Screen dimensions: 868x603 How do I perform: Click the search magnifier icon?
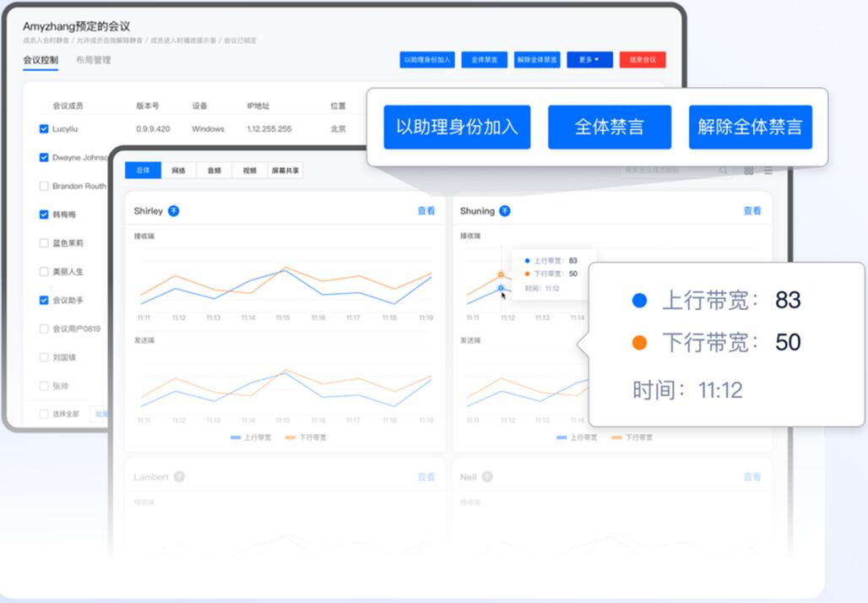click(724, 171)
